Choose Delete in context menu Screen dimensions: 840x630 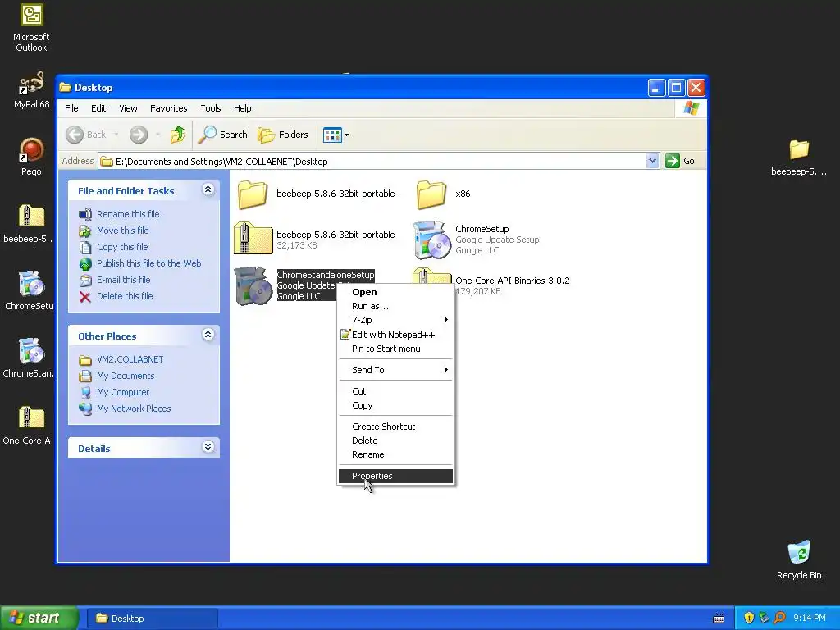point(395,441)
